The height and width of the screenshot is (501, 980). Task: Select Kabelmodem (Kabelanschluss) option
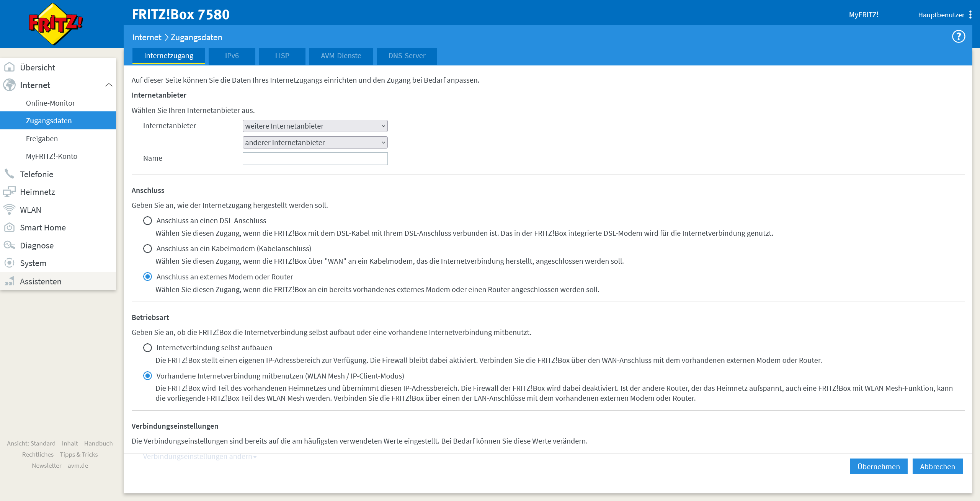147,248
